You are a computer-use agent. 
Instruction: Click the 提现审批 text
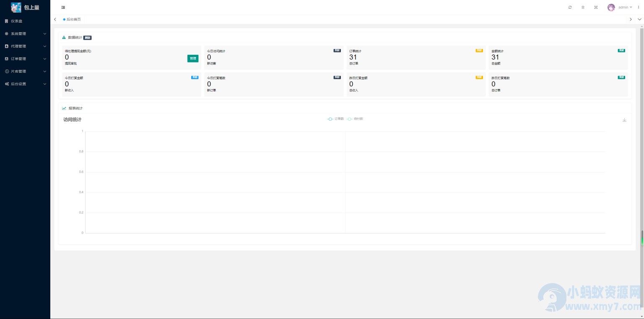point(71,64)
